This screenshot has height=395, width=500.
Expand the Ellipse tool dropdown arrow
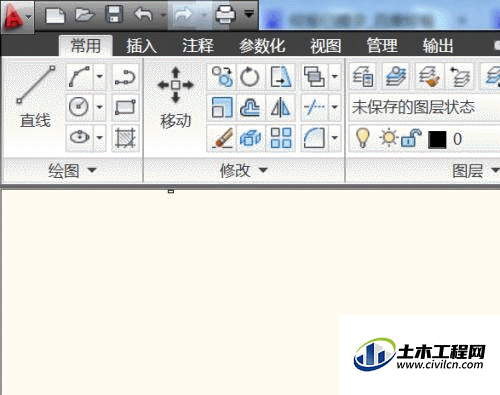100,138
